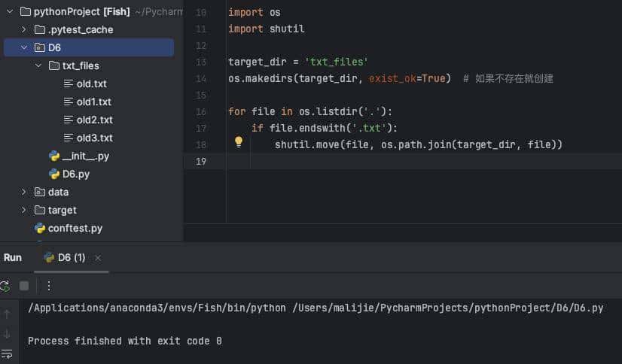The height and width of the screenshot is (364, 622).
Task: Click the scroll-down arrow in Run panel
Action: click(x=7, y=334)
